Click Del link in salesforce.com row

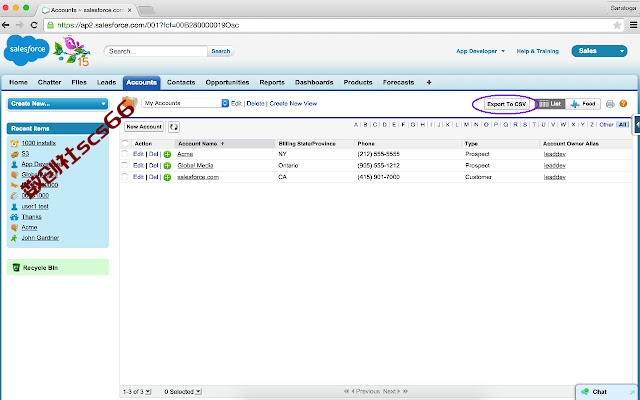coord(153,177)
